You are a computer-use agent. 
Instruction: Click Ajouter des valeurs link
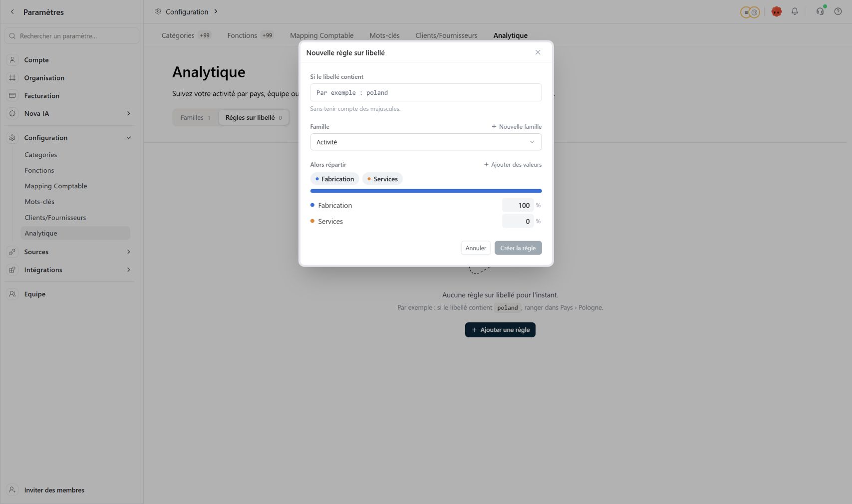513,165
